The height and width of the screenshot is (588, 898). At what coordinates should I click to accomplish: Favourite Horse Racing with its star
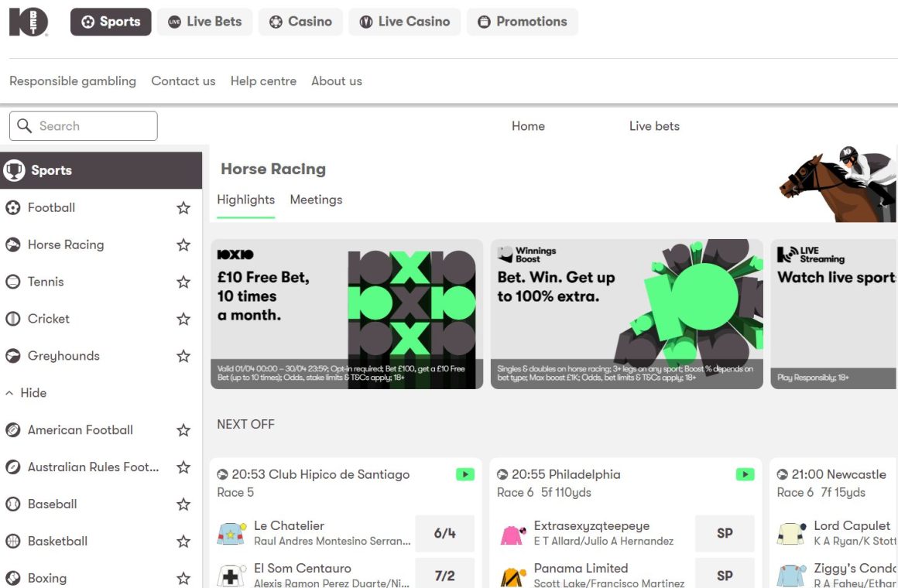click(x=183, y=245)
